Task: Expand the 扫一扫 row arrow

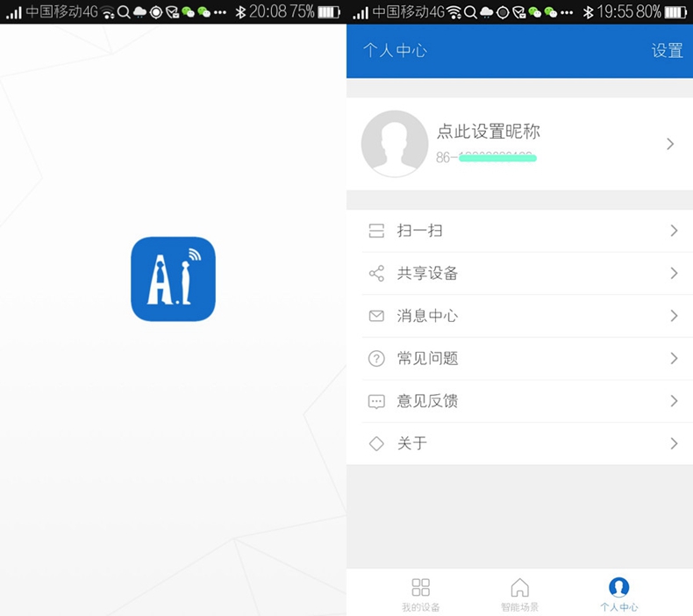Action: coord(674,231)
